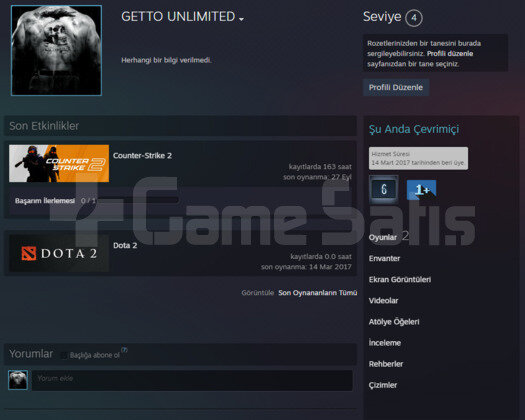Viewport: 525px width, 420px height.
Task: Open the Oyunlar link
Action: [383, 237]
